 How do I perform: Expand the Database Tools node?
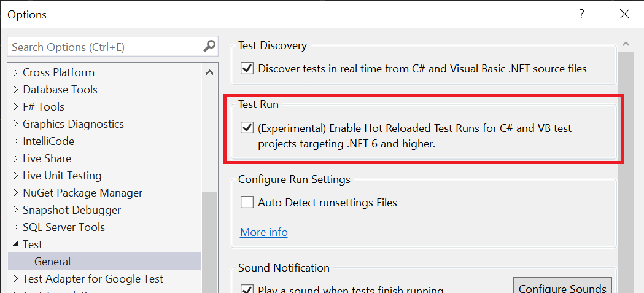point(15,90)
